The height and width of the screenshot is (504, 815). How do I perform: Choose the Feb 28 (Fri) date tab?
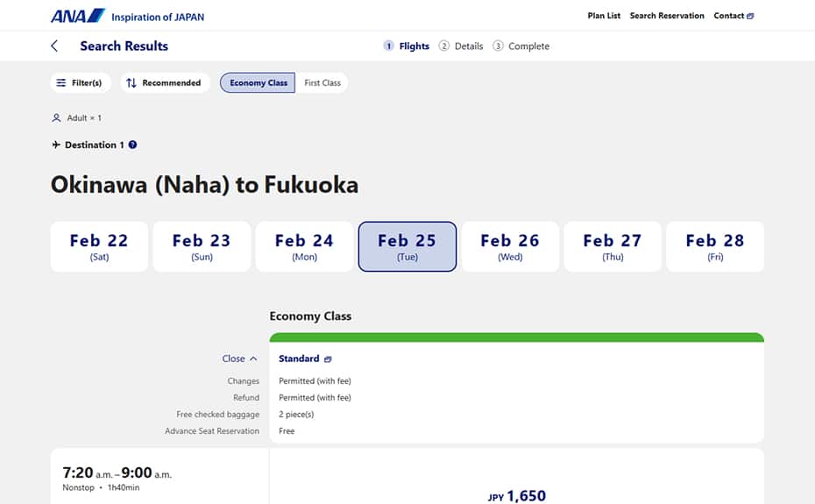(x=714, y=246)
